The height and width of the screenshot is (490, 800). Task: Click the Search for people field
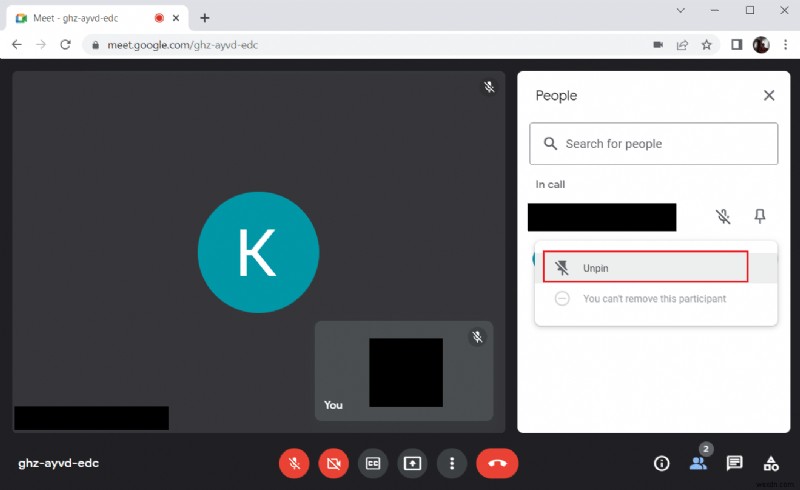pos(654,143)
